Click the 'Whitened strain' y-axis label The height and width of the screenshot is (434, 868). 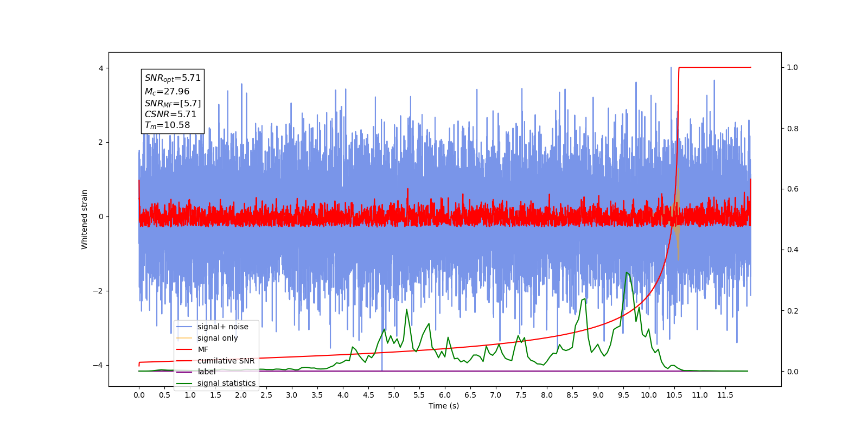(85, 219)
